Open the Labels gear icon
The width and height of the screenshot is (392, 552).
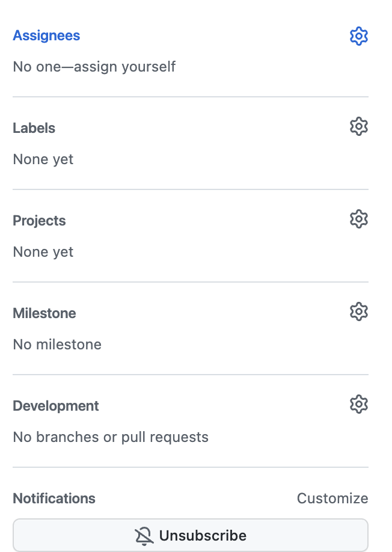pyautogui.click(x=358, y=126)
